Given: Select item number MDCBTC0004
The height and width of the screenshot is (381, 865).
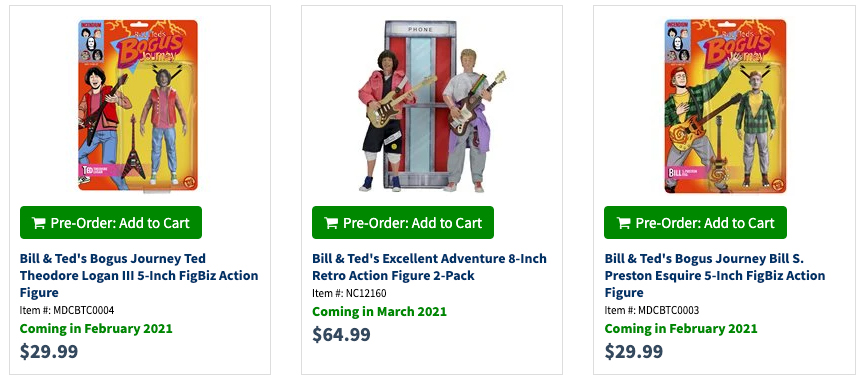Looking at the screenshot, I should click(x=84, y=310).
